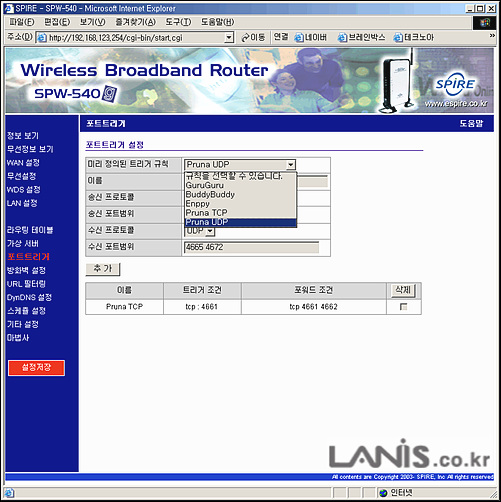Open the 브레인박스 favorites link
The height and width of the screenshot is (502, 501).
[x=361, y=37]
